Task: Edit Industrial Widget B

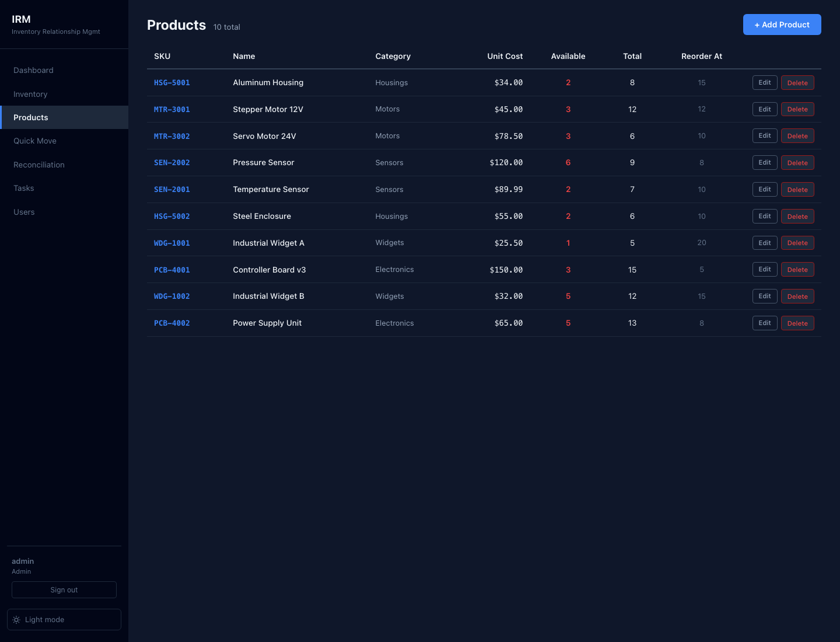Action: [765, 296]
